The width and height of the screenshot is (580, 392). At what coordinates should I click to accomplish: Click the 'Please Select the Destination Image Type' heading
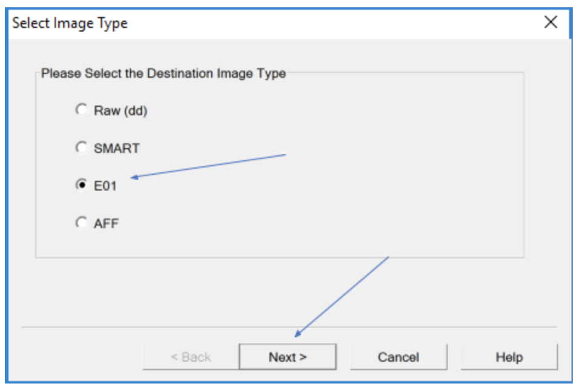pyautogui.click(x=163, y=74)
